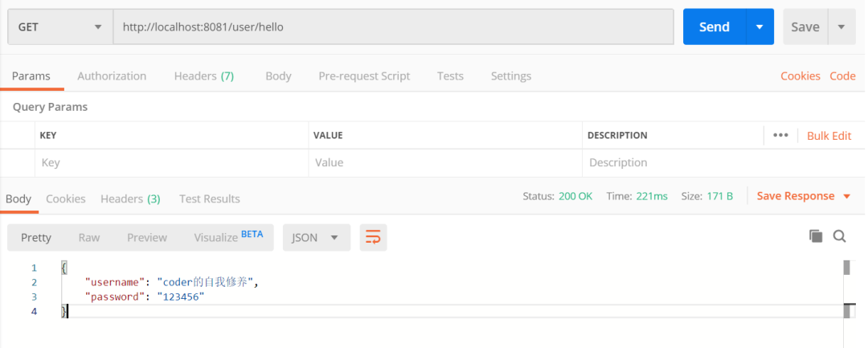The image size is (868, 348).
Task: Open the Test Results tab
Action: coord(209,199)
